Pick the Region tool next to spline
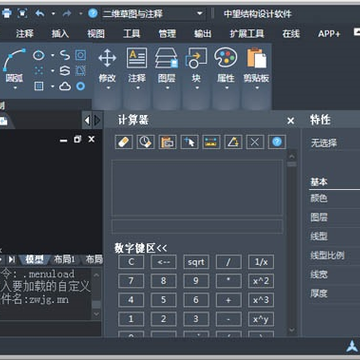This screenshot has width=360, height=360. pos(80,55)
